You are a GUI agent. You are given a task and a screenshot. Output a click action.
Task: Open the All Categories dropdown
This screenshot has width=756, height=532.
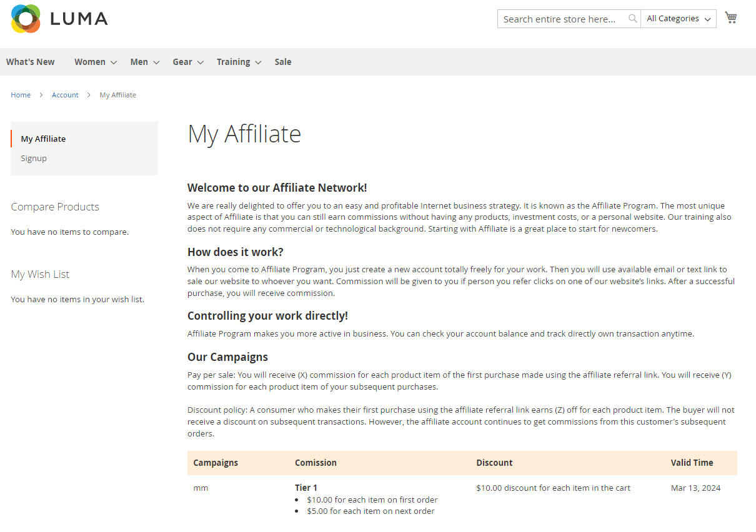click(x=678, y=19)
